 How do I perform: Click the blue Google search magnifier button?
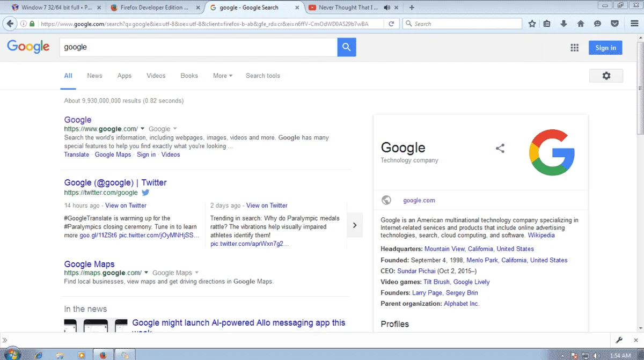pyautogui.click(x=347, y=47)
